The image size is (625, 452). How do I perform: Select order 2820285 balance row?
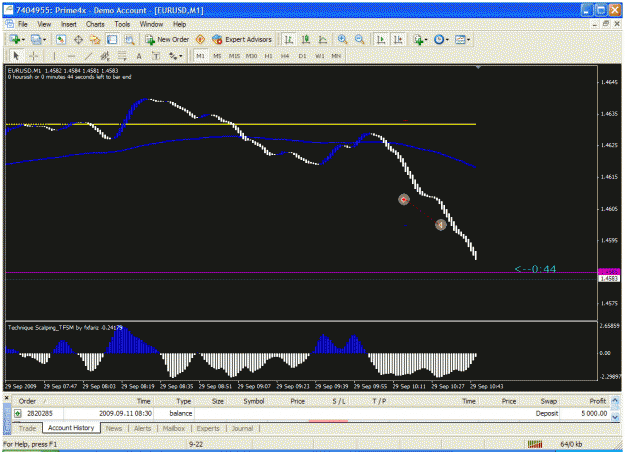click(x=312, y=413)
